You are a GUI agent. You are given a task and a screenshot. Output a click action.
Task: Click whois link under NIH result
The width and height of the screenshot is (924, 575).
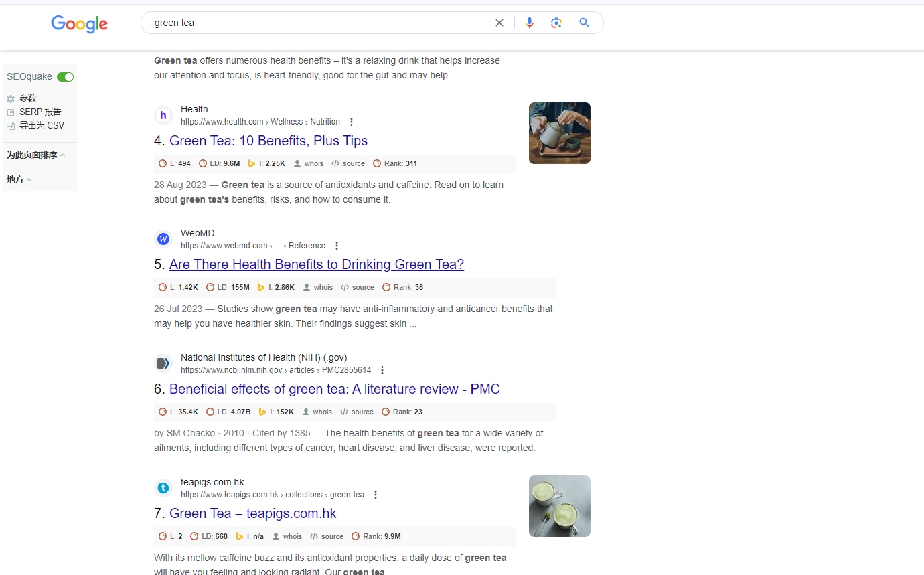click(321, 412)
